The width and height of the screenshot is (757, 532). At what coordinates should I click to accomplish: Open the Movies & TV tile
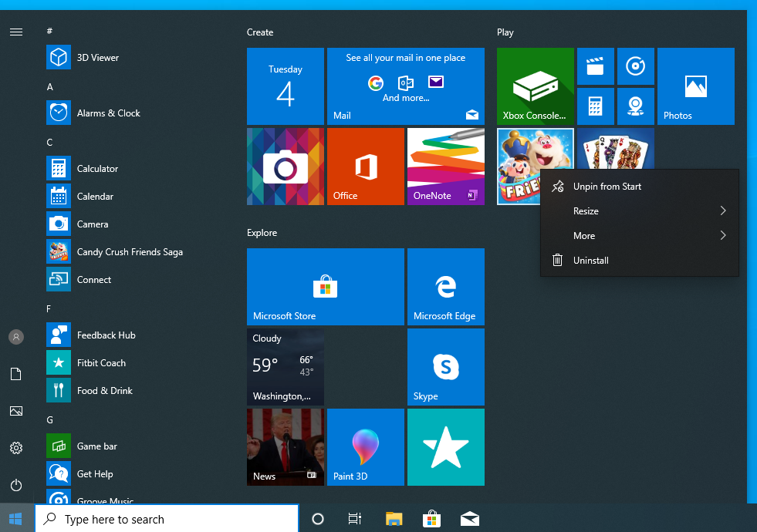(595, 66)
